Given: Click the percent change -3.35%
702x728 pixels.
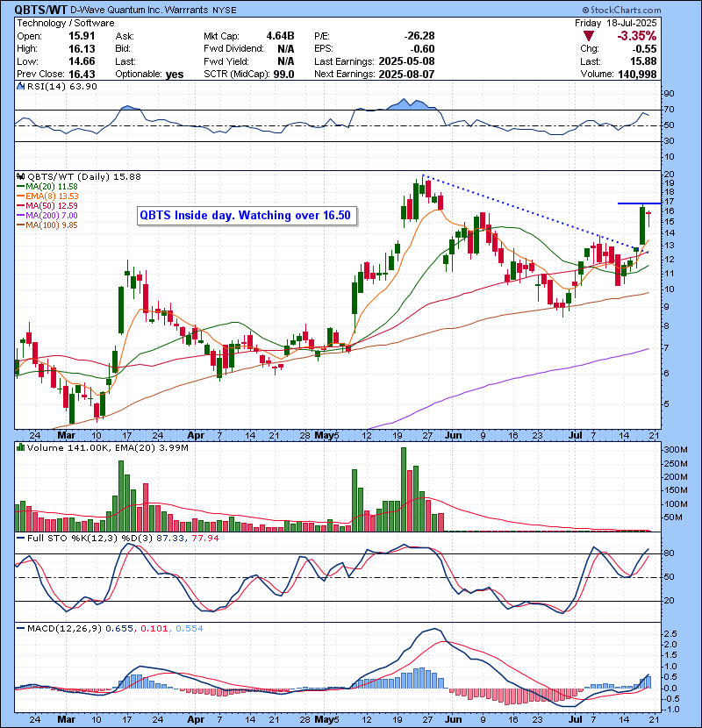Looking at the screenshot, I should point(636,36).
